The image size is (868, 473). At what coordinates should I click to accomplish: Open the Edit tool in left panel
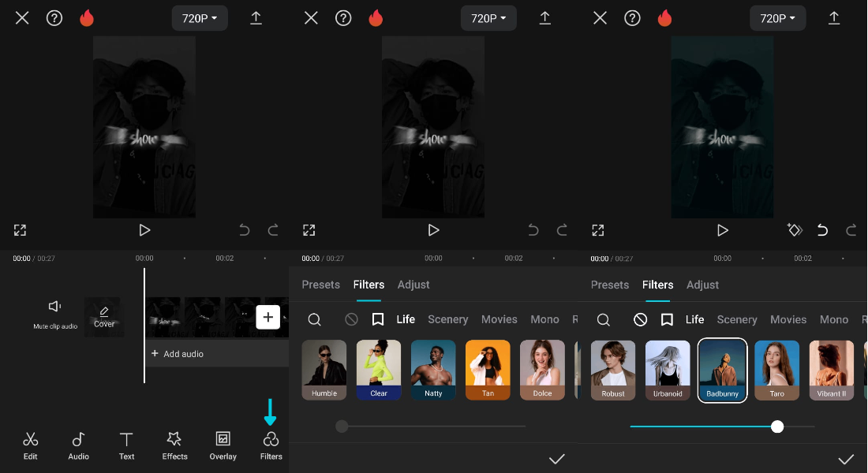31,446
